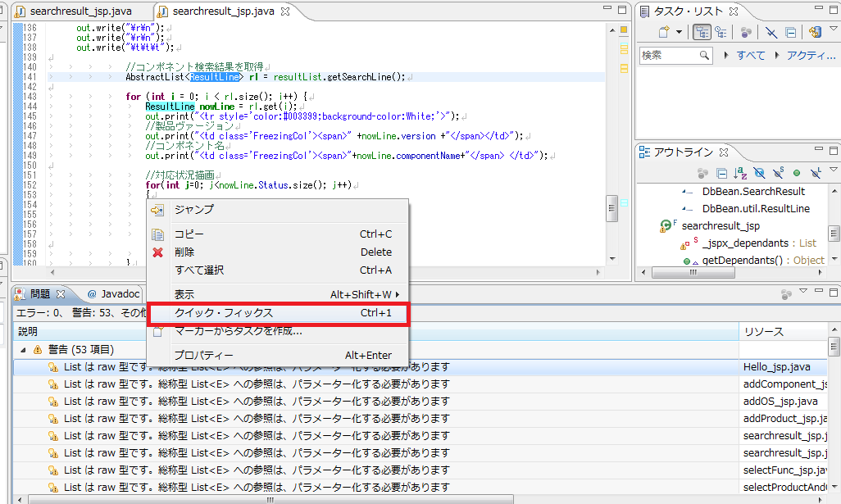Select DbBean.util.ResultLine import in Outline
841x504 pixels.
pyautogui.click(x=756, y=209)
